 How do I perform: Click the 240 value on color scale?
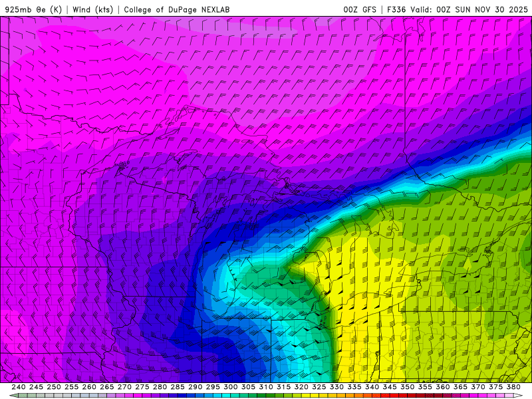click(x=19, y=387)
